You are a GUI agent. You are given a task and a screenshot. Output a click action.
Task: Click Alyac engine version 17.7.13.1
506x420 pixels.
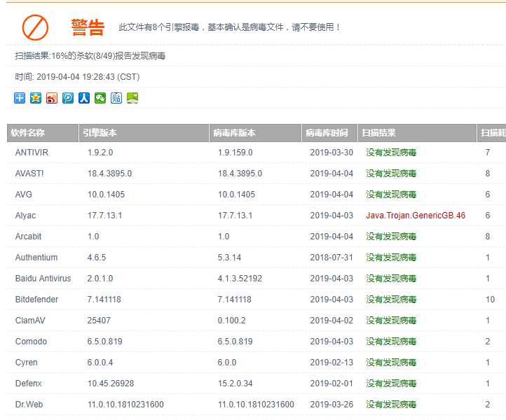point(104,216)
